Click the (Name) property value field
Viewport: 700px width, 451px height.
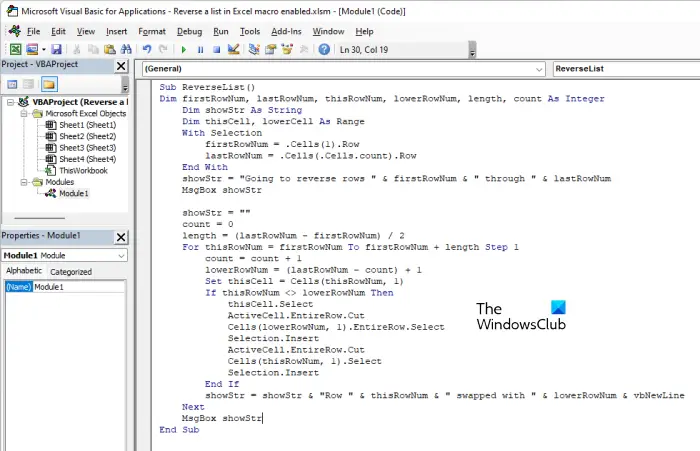[79, 287]
